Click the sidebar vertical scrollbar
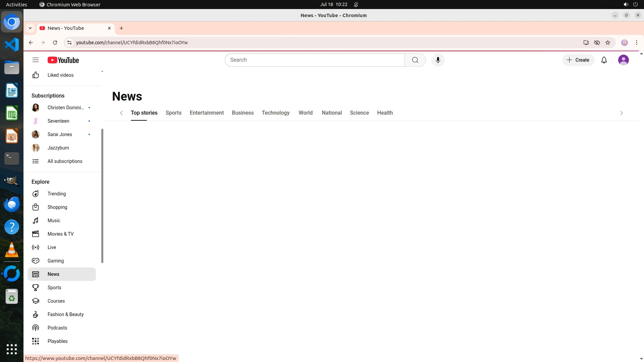This screenshot has height=362, width=644. [x=102, y=196]
